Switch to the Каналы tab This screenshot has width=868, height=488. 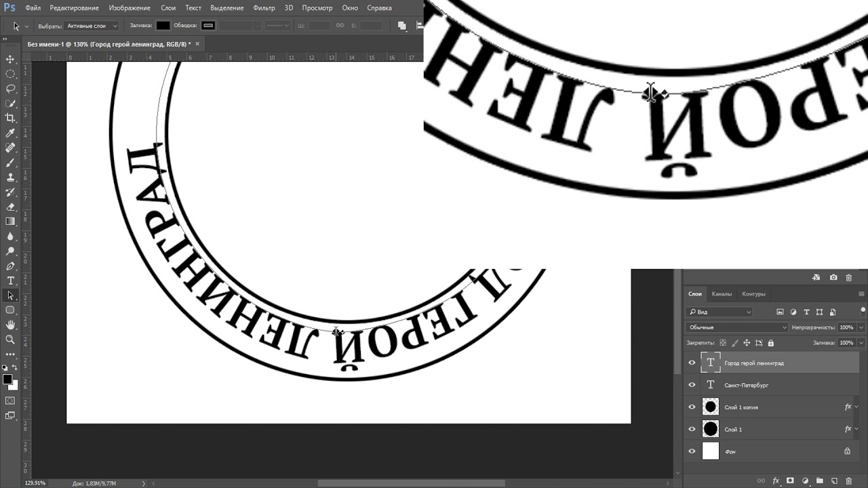(x=722, y=294)
